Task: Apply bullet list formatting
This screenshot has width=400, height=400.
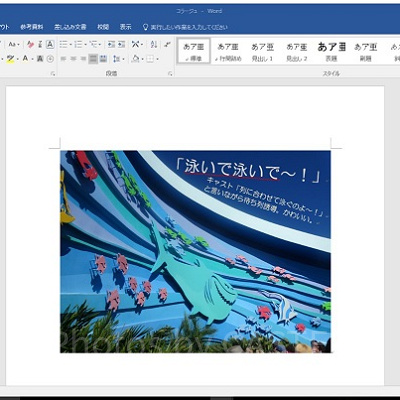Action: coord(63,44)
